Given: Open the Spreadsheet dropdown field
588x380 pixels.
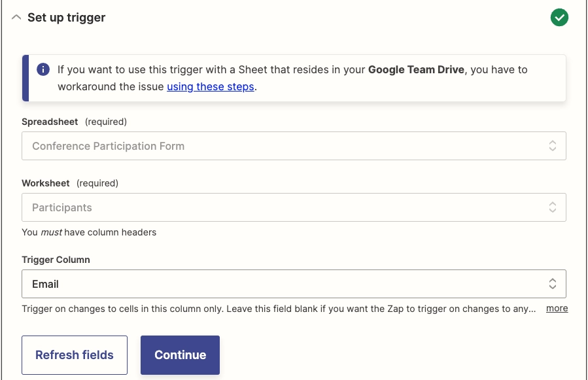Looking at the screenshot, I should 294,146.
